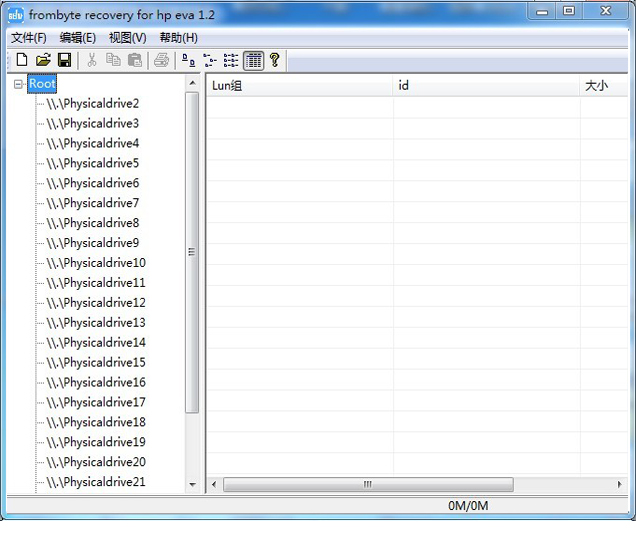Click the tree panel scroll down arrow
Screen dimensions: 636x547
193,485
